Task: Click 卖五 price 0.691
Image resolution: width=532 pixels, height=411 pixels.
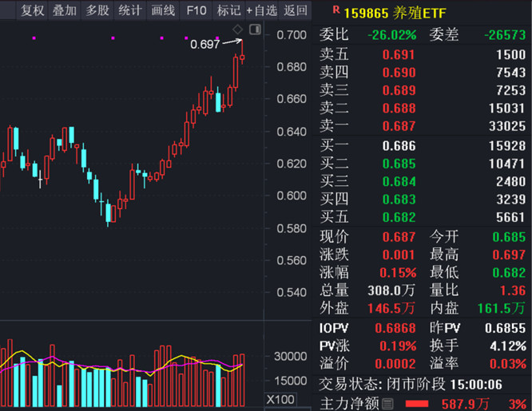Action: click(x=399, y=54)
